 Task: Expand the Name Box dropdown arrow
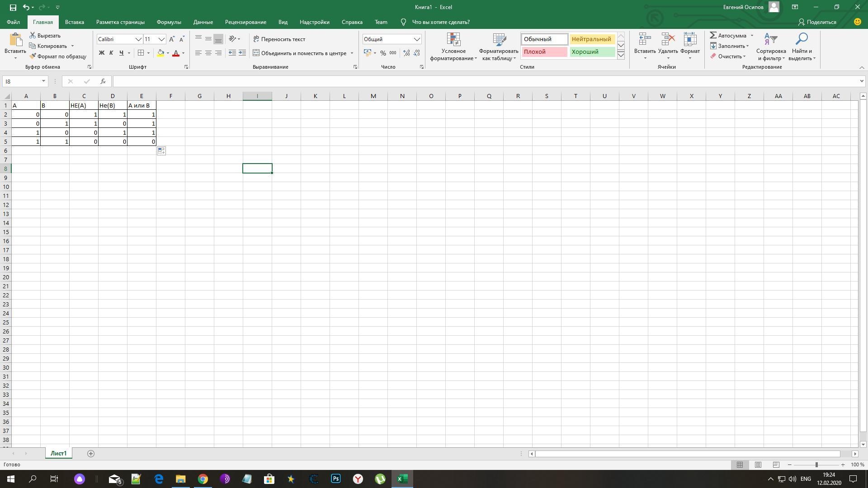tap(43, 81)
